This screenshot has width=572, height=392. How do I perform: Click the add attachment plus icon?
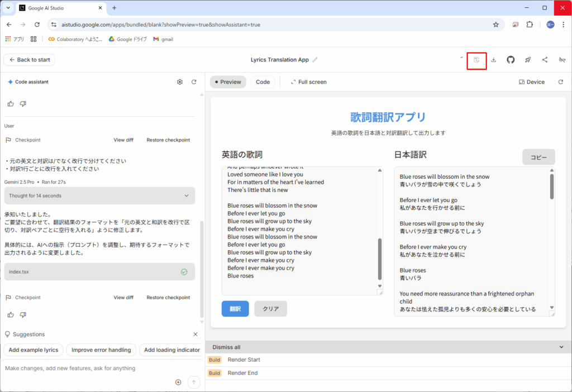point(178,382)
